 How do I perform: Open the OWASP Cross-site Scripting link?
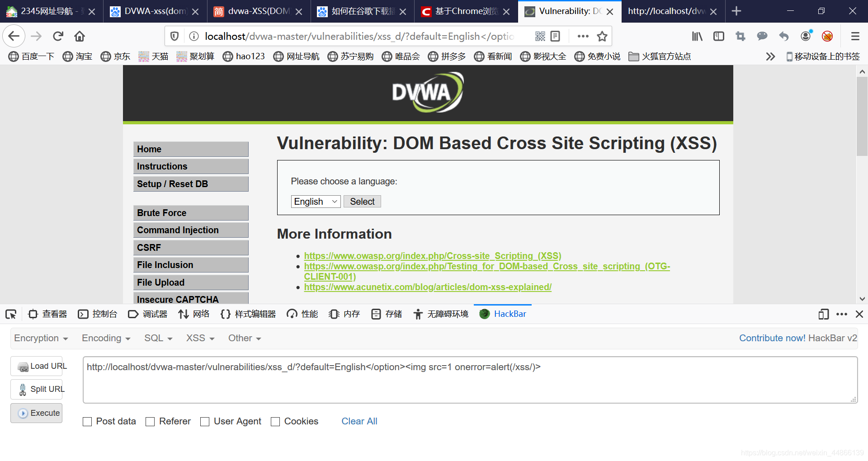(x=433, y=256)
